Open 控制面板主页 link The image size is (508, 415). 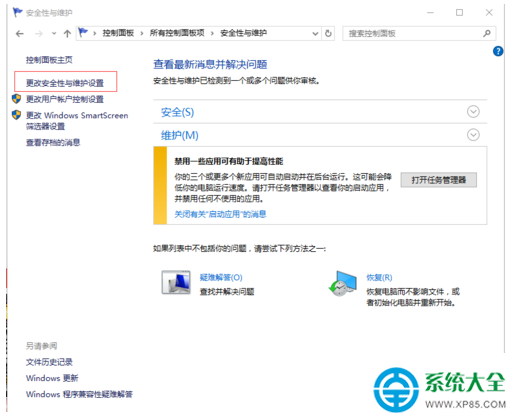tap(49, 60)
